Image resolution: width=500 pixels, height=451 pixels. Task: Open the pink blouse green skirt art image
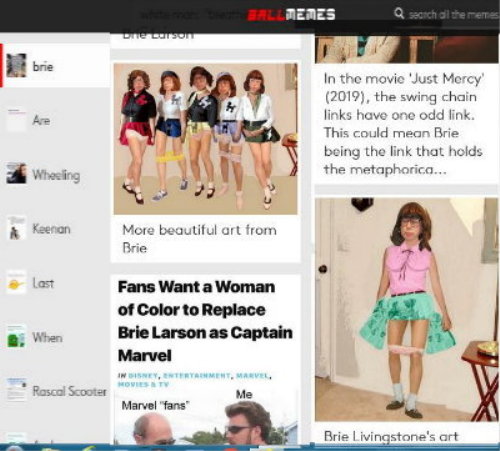click(x=407, y=309)
